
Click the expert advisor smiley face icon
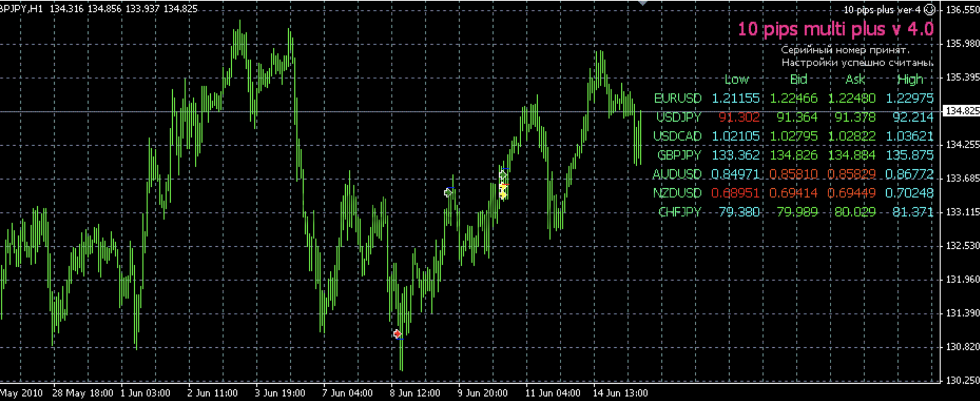pos(929,10)
